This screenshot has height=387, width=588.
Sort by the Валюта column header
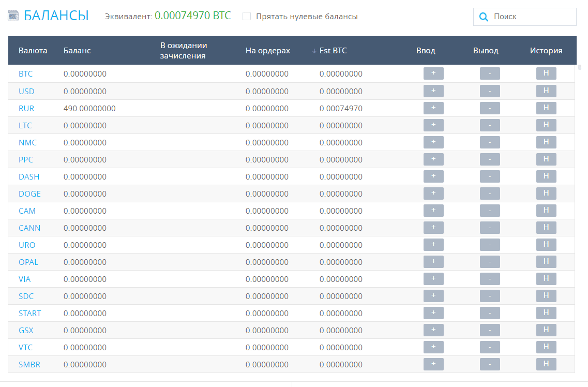pyautogui.click(x=33, y=51)
